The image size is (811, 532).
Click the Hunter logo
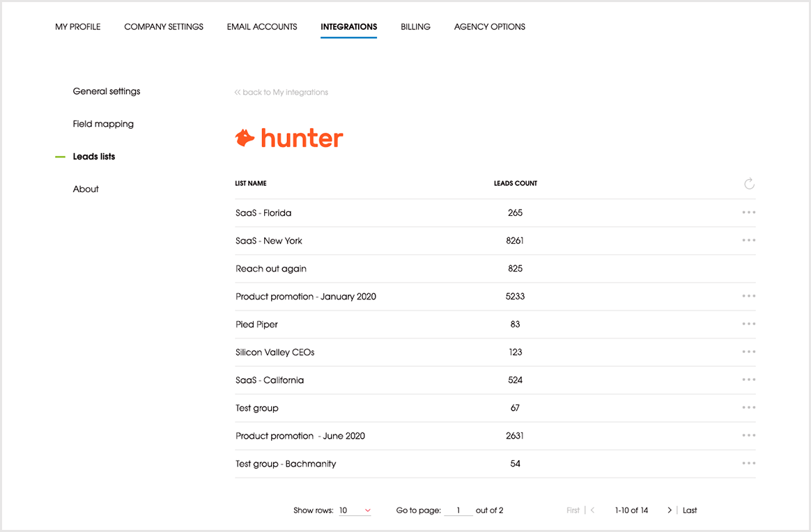289,138
